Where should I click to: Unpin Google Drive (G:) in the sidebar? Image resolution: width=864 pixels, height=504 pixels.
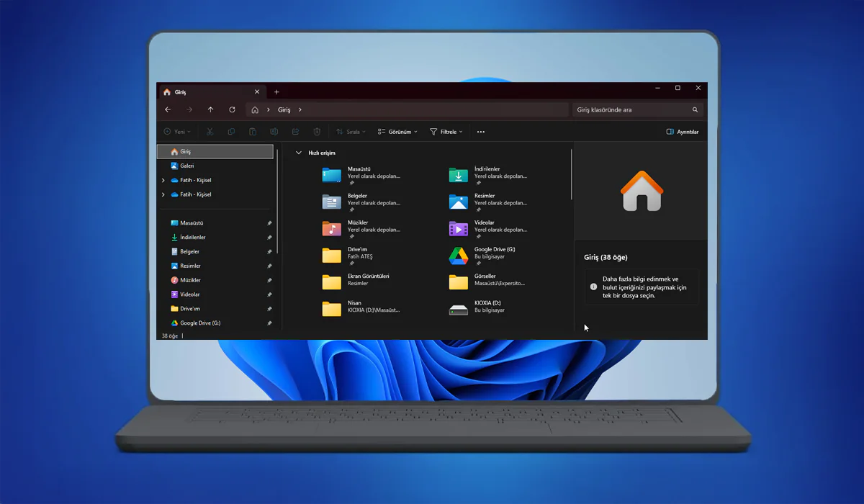tap(269, 323)
